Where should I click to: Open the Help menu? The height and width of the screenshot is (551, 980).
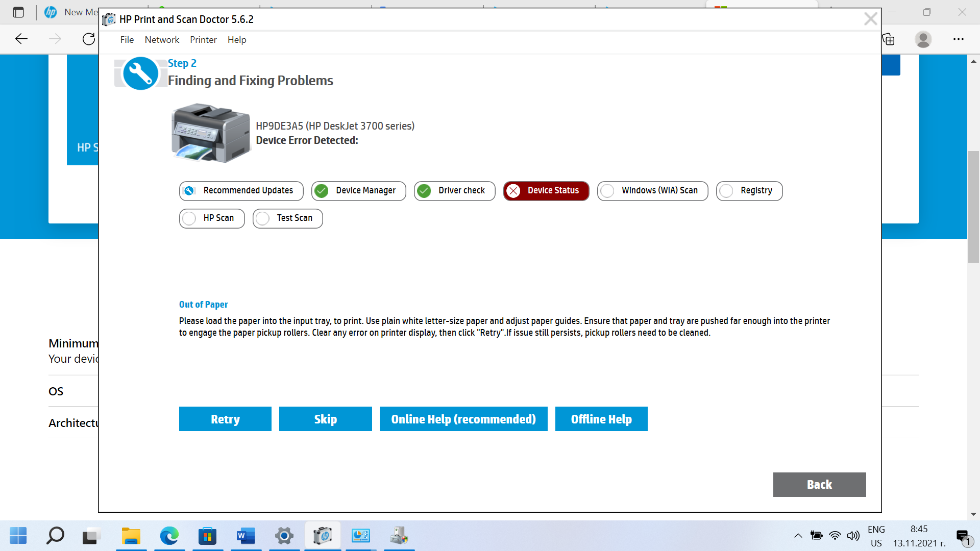237,40
